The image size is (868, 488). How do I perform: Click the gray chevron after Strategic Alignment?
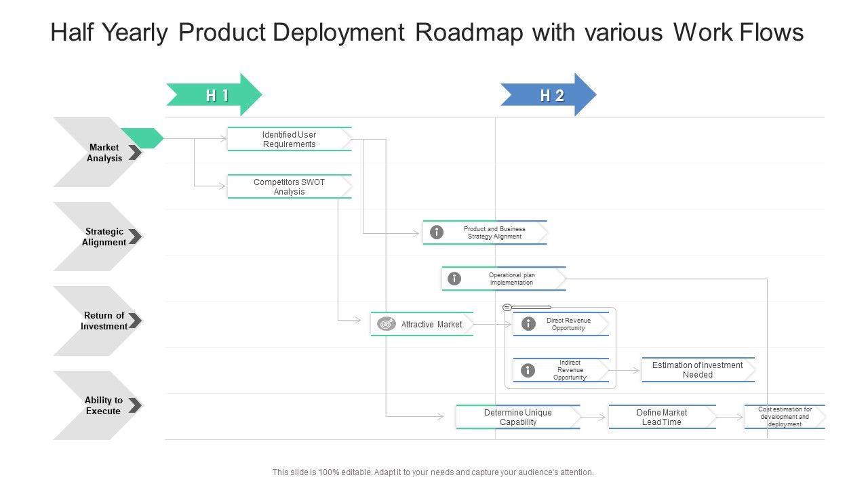coord(136,237)
